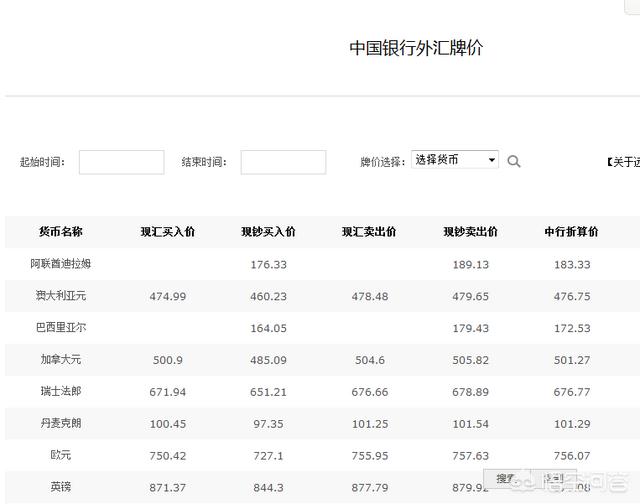The image size is (640, 504).
Task: Click the 澳大利亚元 currency row name
Action: coord(61,295)
